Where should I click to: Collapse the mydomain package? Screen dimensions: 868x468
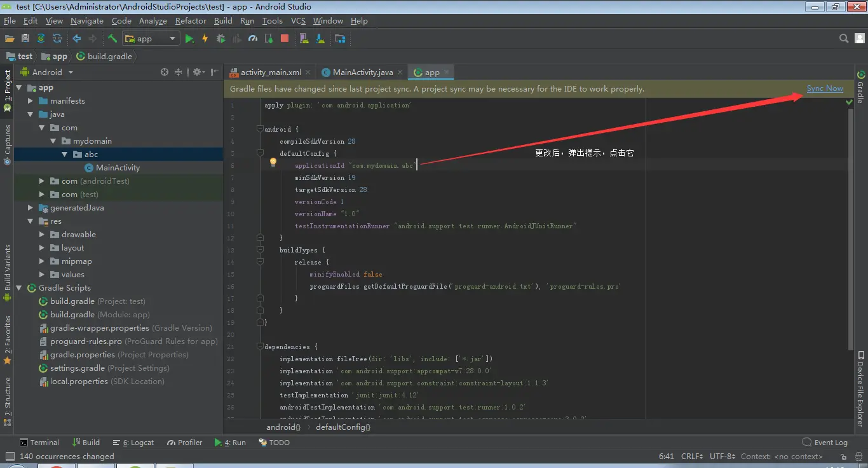[53, 141]
